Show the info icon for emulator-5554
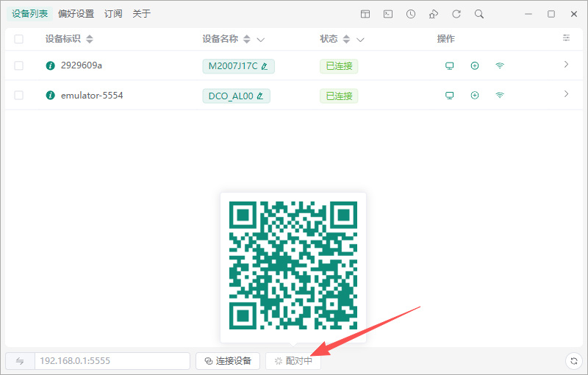Screen dimensions: 588x375 50,96
